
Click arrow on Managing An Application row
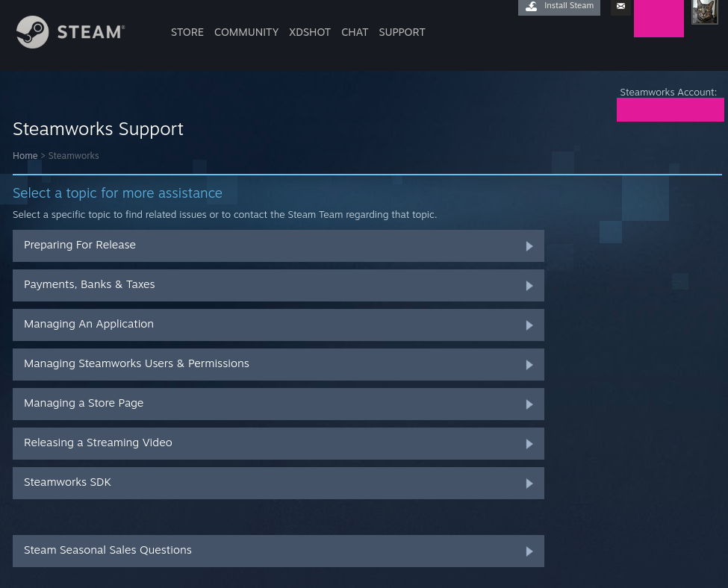tap(529, 325)
